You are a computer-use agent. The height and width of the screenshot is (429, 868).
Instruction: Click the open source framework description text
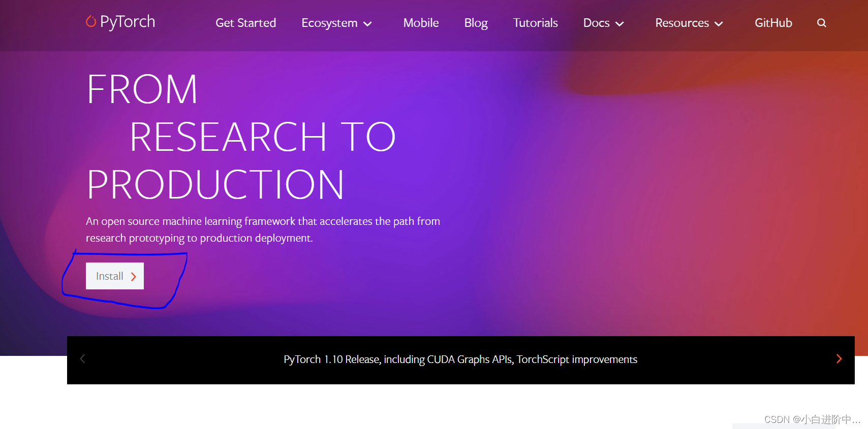[263, 229]
